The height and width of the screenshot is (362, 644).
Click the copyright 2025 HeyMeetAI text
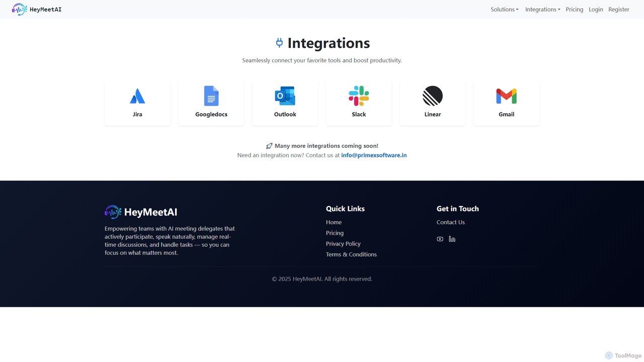pyautogui.click(x=322, y=279)
